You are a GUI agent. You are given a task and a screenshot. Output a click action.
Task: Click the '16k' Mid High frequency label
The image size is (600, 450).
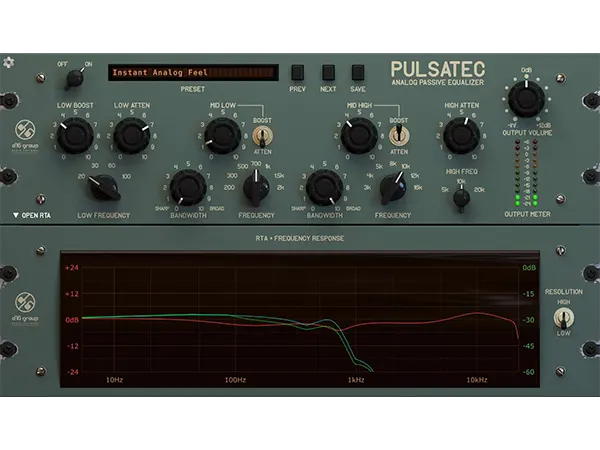pos(417,188)
